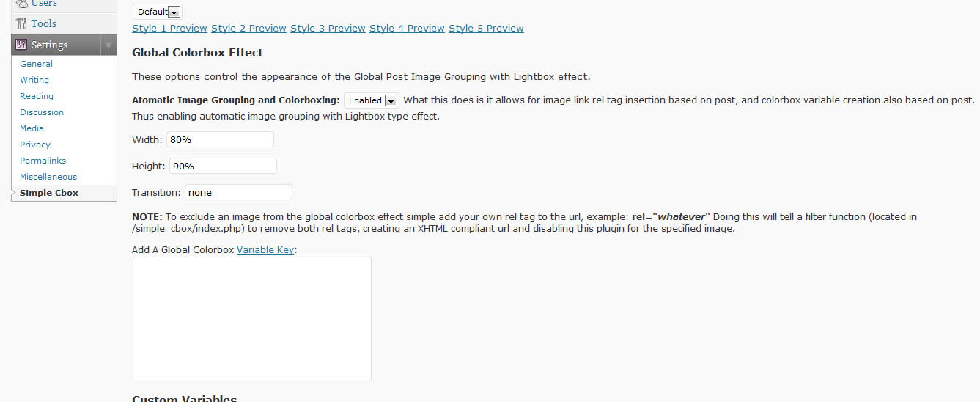Open Style 5 Preview link
The width and height of the screenshot is (980, 402).
point(486,28)
